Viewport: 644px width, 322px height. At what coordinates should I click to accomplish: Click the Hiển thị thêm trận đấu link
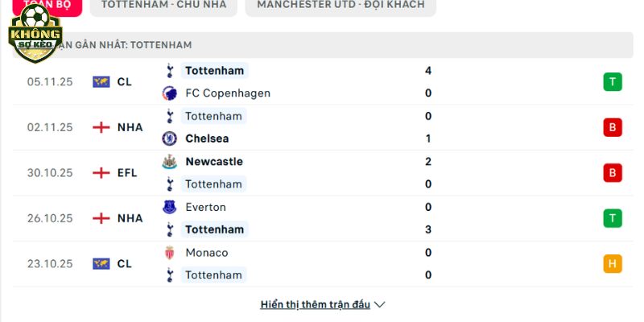(x=315, y=305)
